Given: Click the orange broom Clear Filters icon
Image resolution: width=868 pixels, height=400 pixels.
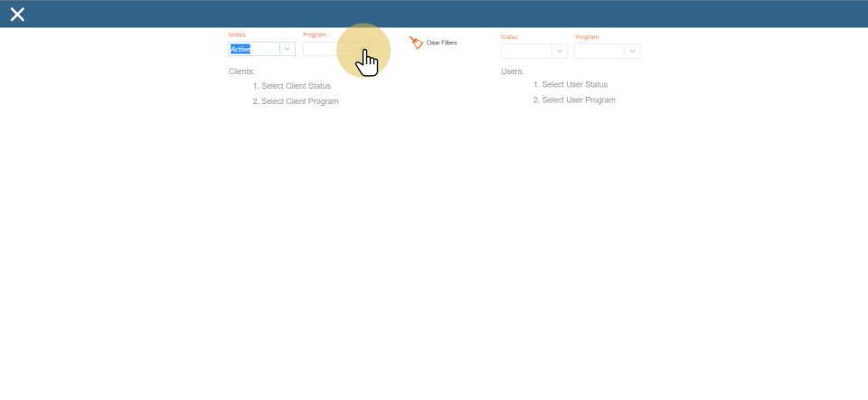Looking at the screenshot, I should point(416,43).
